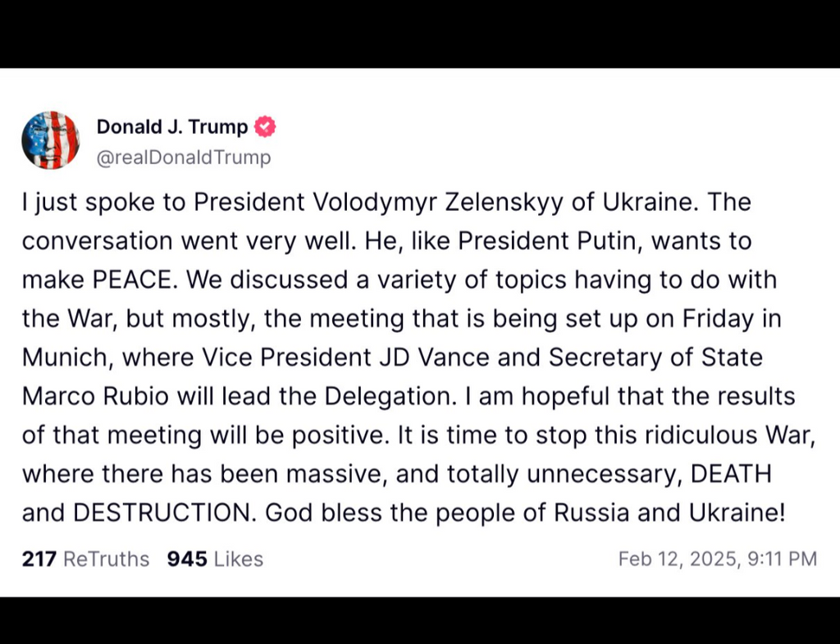The height and width of the screenshot is (644, 840).
Task: Click the red verified badge icon
Action: tap(265, 127)
